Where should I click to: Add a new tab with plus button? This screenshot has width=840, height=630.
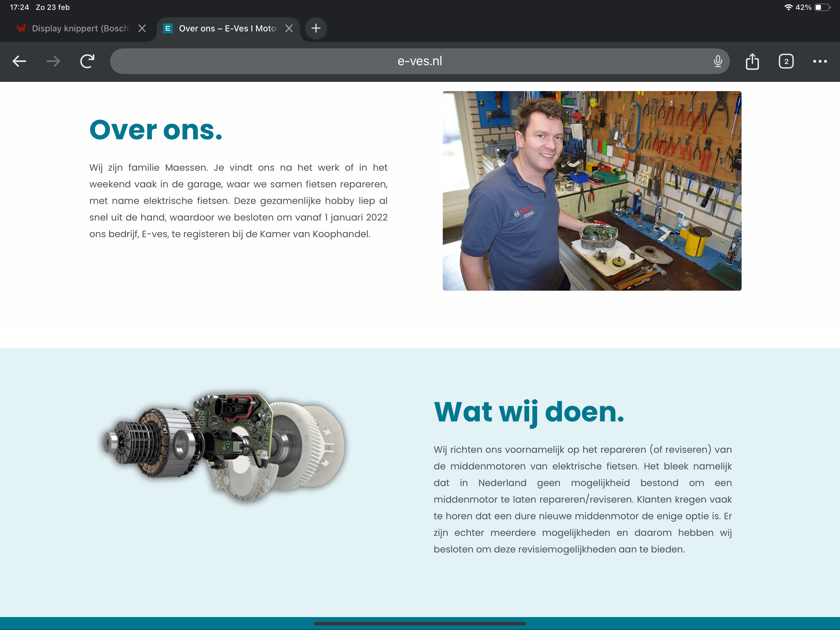click(315, 28)
